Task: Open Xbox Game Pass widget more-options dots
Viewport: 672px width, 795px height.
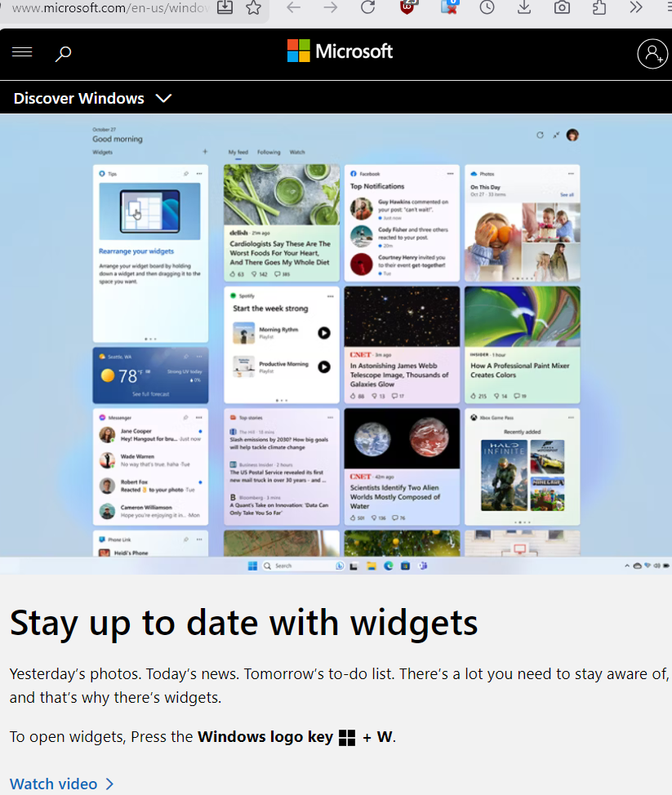Action: 571,417
